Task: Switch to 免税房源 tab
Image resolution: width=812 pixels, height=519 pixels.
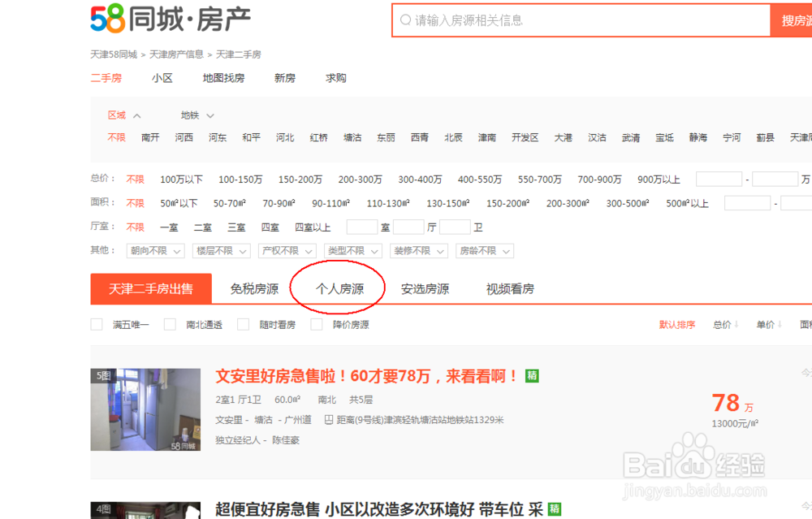Action: 254,289
